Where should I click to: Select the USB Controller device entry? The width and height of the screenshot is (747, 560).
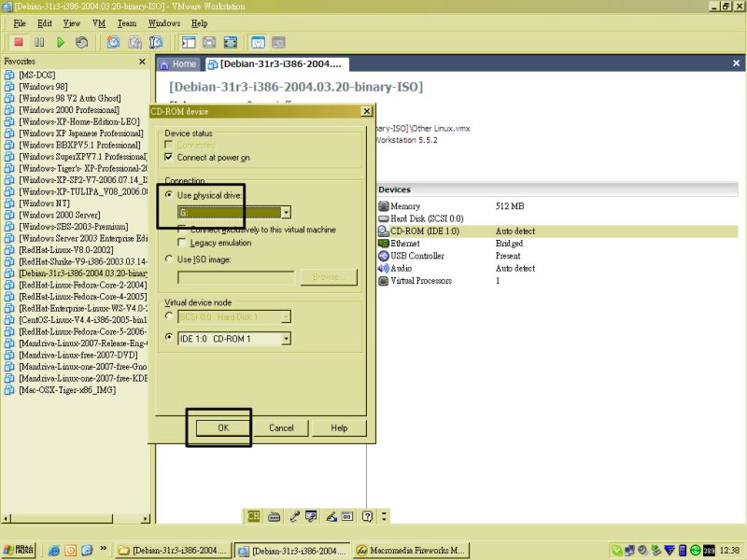411,256
